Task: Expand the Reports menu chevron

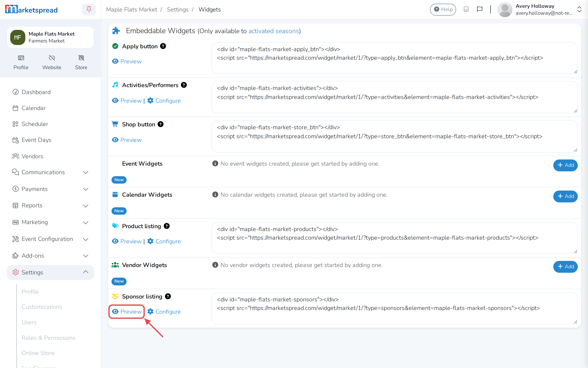Action: [86, 206]
